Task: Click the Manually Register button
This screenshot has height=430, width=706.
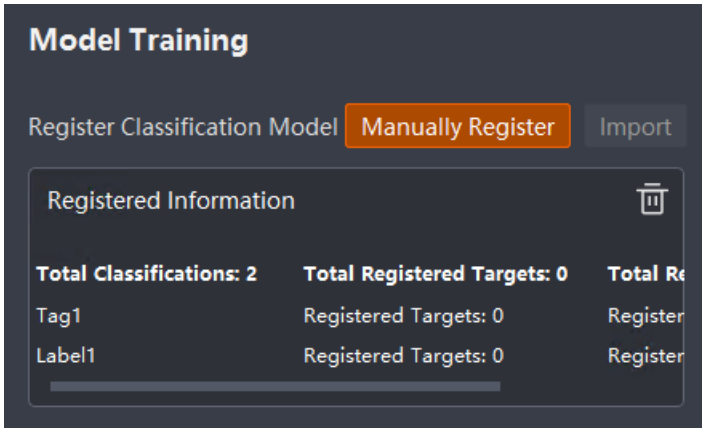Action: coord(457,126)
